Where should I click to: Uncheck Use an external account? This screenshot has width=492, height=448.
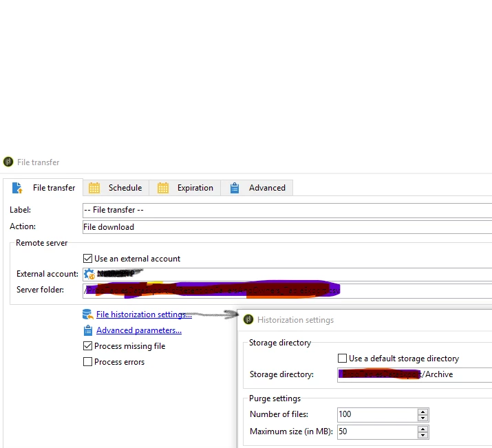pyautogui.click(x=87, y=259)
